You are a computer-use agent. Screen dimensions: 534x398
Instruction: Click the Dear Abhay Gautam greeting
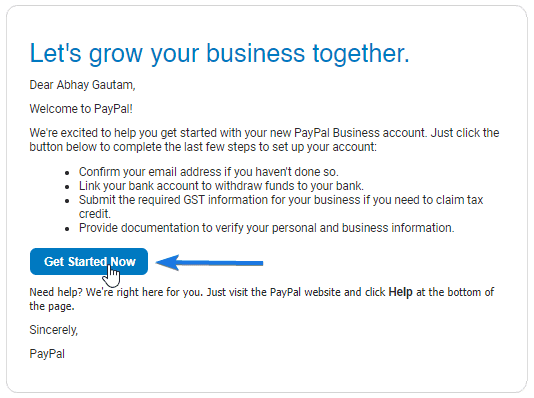pos(82,85)
